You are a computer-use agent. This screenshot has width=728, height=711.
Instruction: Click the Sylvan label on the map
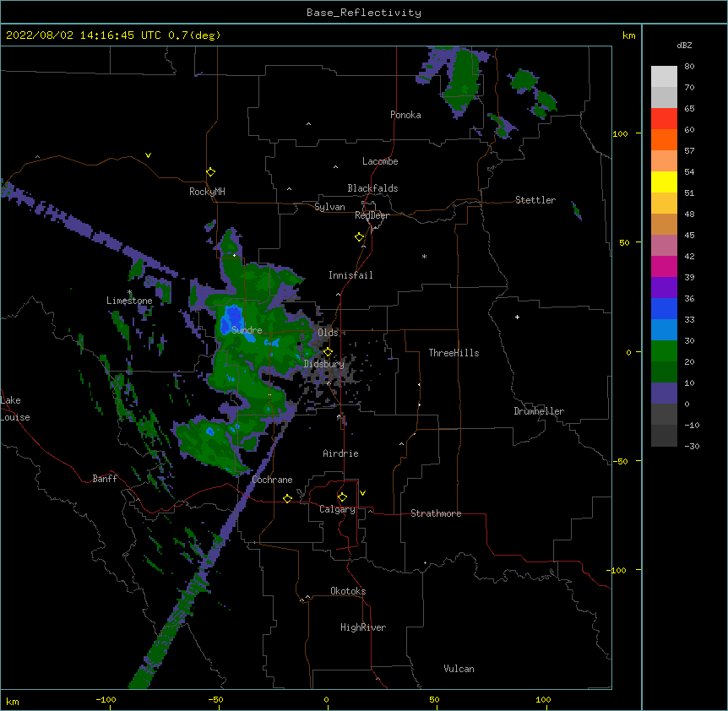tap(329, 208)
